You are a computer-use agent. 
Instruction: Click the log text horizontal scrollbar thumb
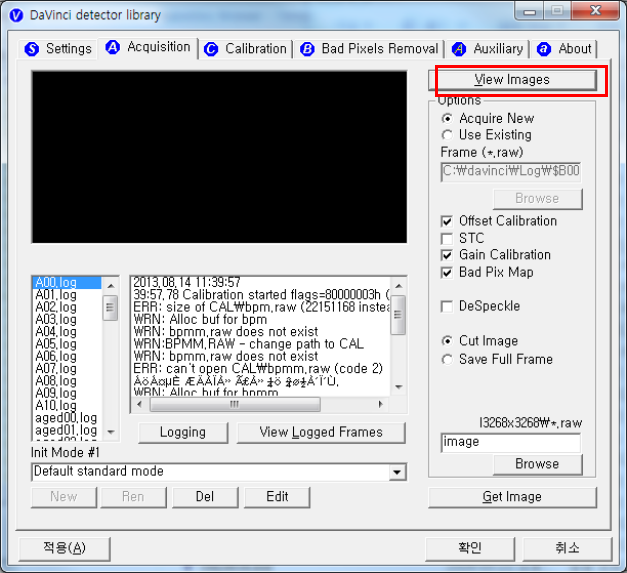click(235, 404)
